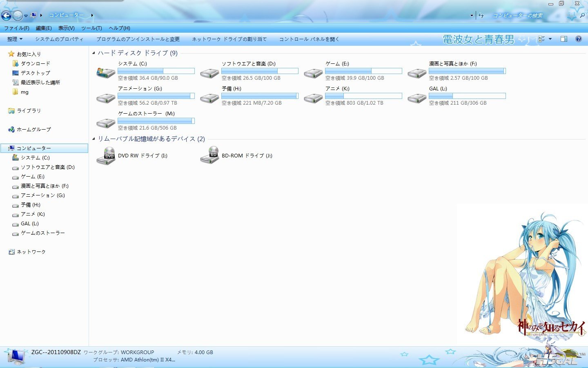Open the 編集(E) menu
Screen dimensions: 588x368
click(44, 28)
